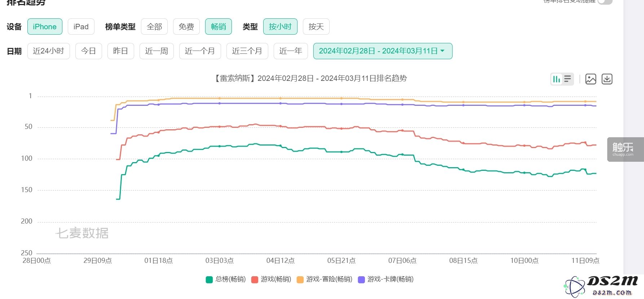Download the chart data

[x=607, y=79]
